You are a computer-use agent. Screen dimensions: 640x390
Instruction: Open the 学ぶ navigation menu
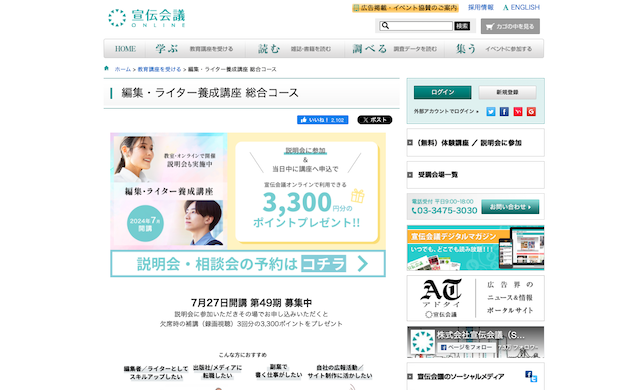pyautogui.click(x=195, y=49)
